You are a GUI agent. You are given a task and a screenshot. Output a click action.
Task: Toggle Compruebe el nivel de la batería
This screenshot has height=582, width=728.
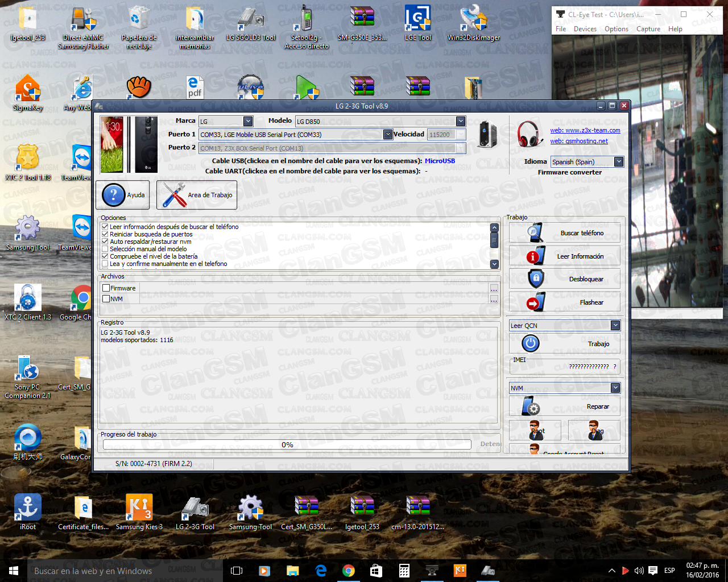click(x=105, y=256)
